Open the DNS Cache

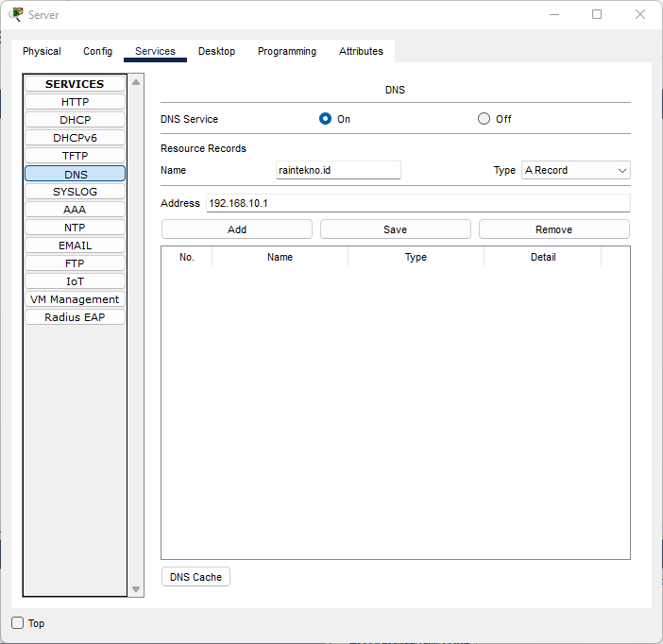click(x=195, y=577)
